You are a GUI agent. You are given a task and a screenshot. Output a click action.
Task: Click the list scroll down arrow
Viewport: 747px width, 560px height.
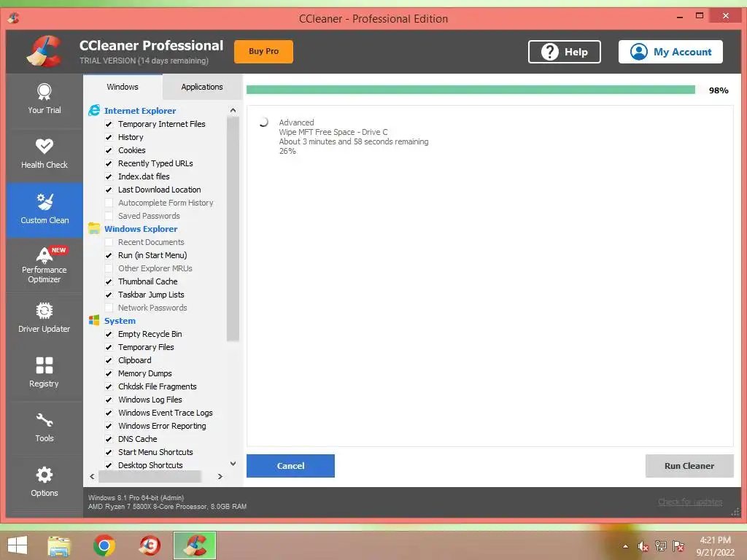pos(233,463)
